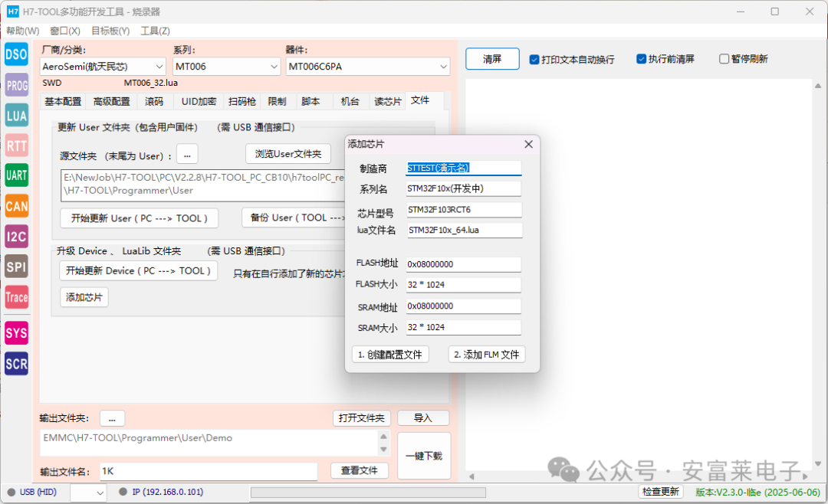Open the SYS settings sidebar icon

(16, 332)
